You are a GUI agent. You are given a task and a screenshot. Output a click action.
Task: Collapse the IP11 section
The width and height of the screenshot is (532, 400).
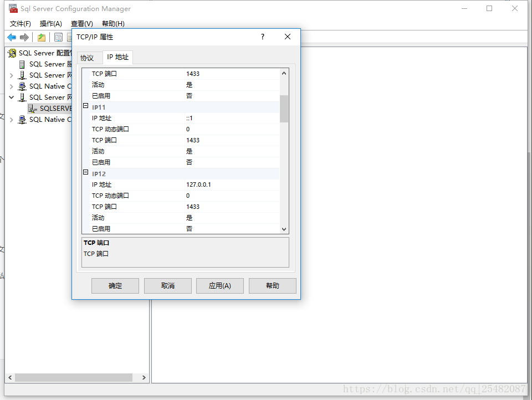click(86, 105)
